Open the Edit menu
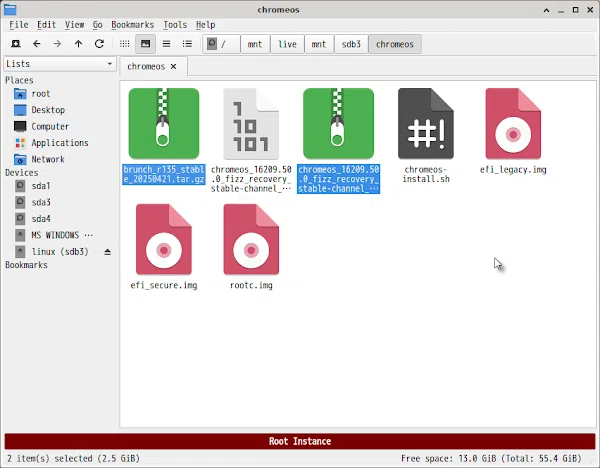The width and height of the screenshot is (600, 468). (46, 25)
